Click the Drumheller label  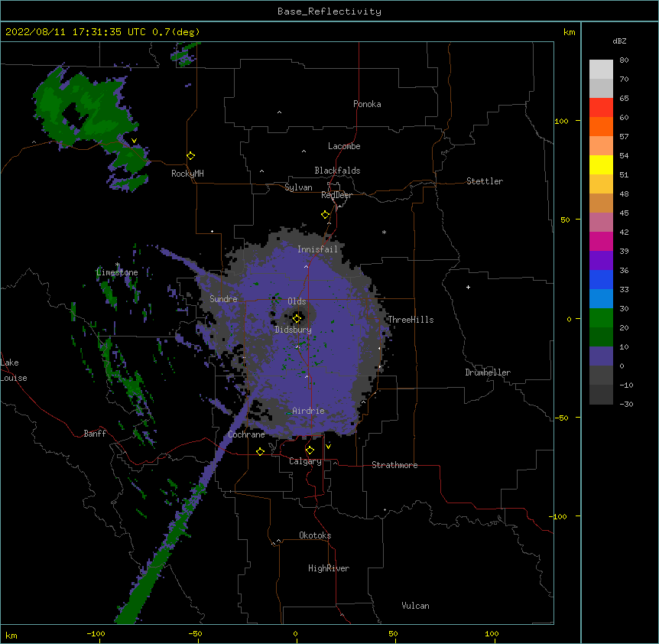(x=488, y=372)
